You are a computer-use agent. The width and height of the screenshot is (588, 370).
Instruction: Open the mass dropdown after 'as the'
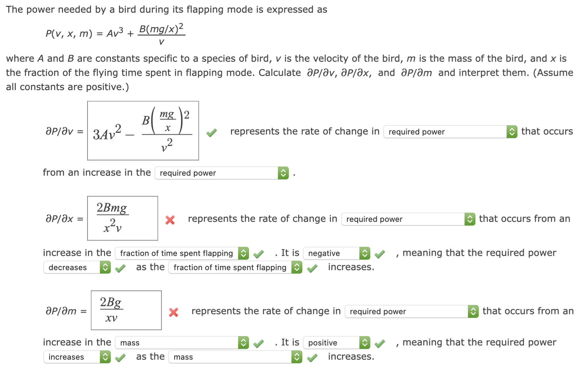pos(235,357)
